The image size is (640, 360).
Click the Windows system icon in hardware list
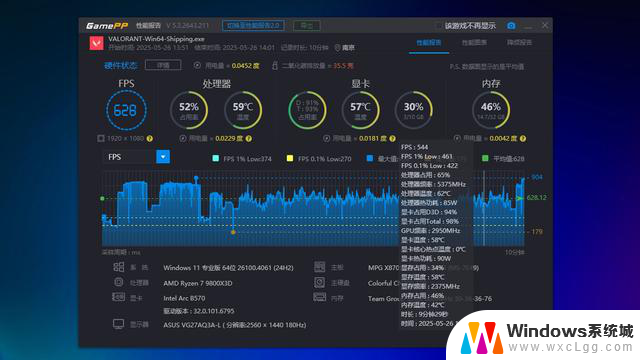pos(118,267)
